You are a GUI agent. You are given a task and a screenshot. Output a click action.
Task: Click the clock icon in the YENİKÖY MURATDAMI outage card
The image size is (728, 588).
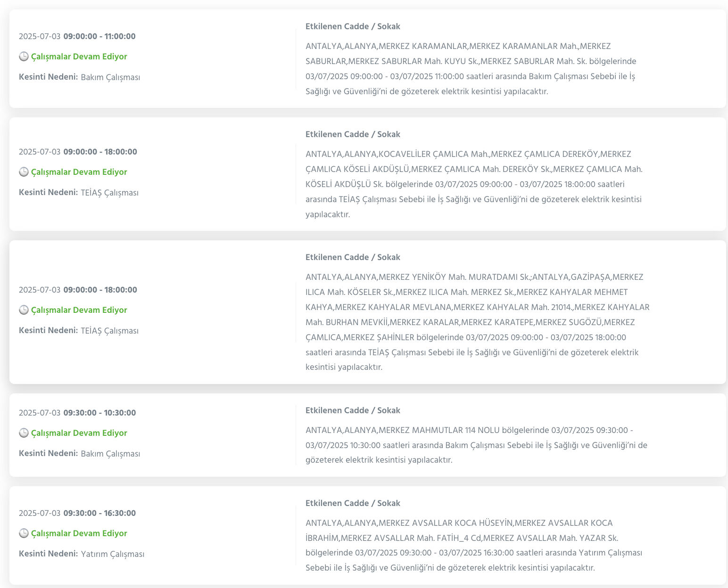24,310
